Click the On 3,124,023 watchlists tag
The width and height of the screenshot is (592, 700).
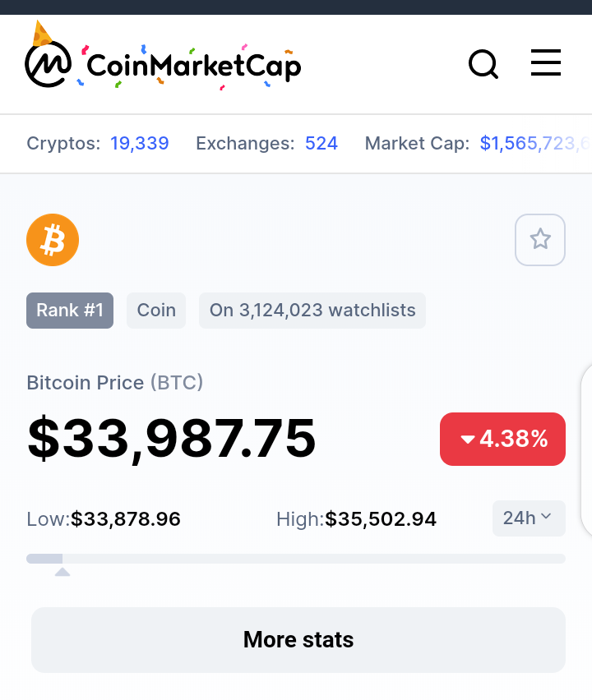point(312,311)
